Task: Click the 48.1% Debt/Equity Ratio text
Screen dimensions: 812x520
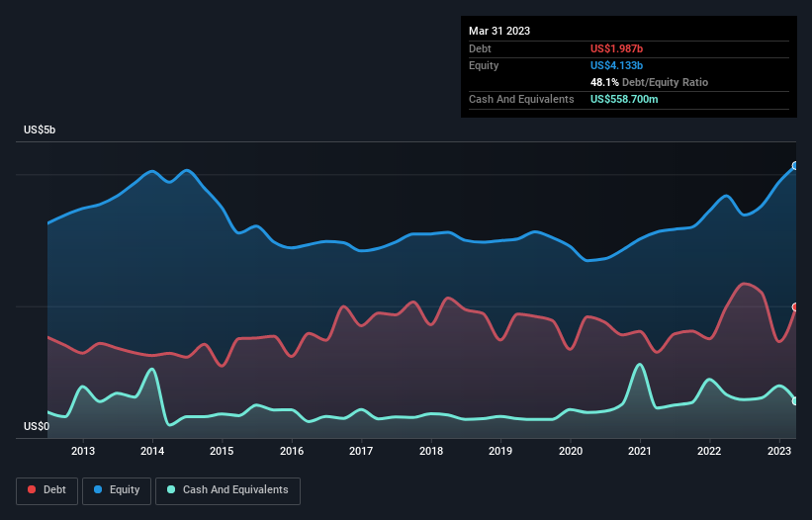Action: pos(649,82)
